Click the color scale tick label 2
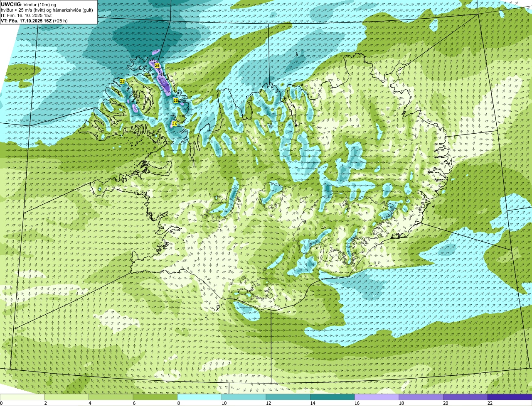532x406 pixels. pyautogui.click(x=45, y=403)
